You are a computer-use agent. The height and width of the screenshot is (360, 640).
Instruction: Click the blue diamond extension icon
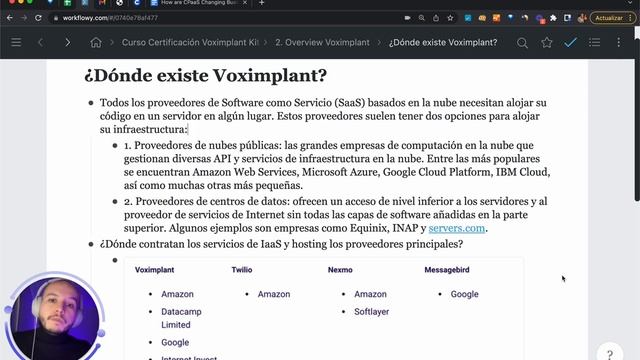click(511, 18)
